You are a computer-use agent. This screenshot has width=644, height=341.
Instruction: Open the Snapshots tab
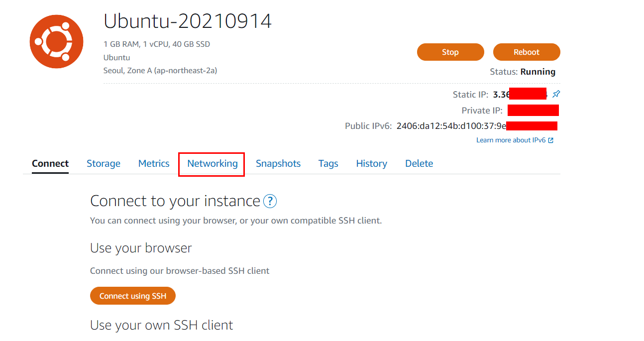point(278,163)
